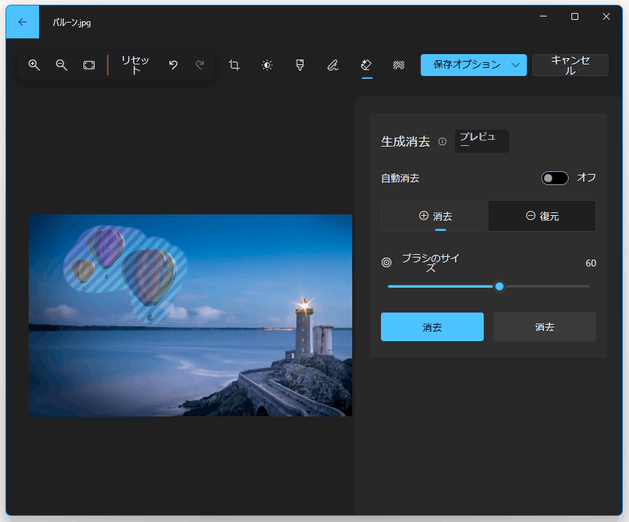Click the バルーン.jpg file title
Screen dimensions: 629x522
[x=72, y=22]
